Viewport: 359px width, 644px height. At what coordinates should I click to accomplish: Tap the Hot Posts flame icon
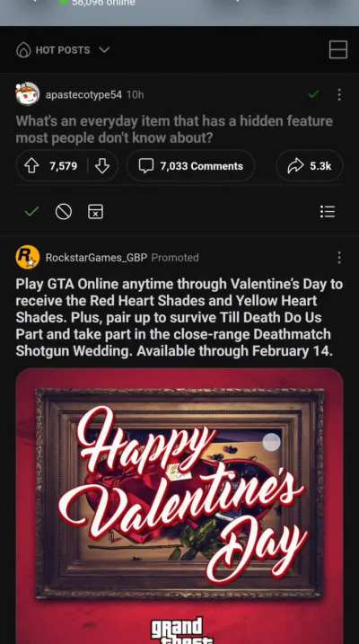pyautogui.click(x=23, y=50)
